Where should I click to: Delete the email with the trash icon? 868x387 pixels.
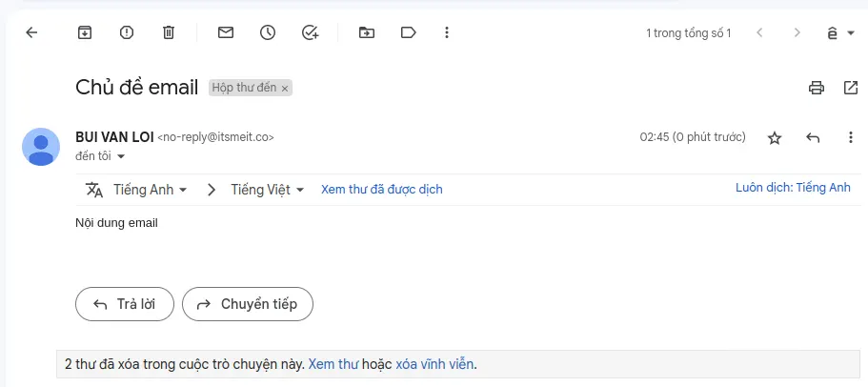tap(169, 32)
